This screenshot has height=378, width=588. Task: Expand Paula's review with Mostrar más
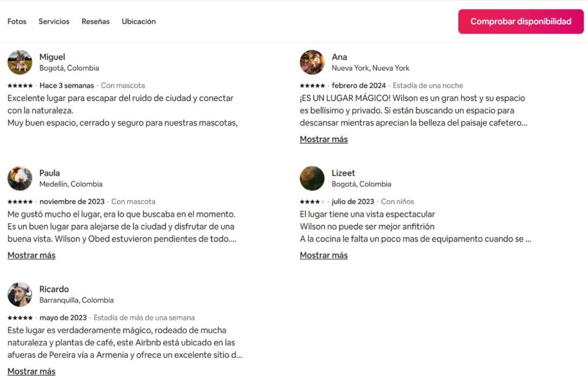[32, 255]
